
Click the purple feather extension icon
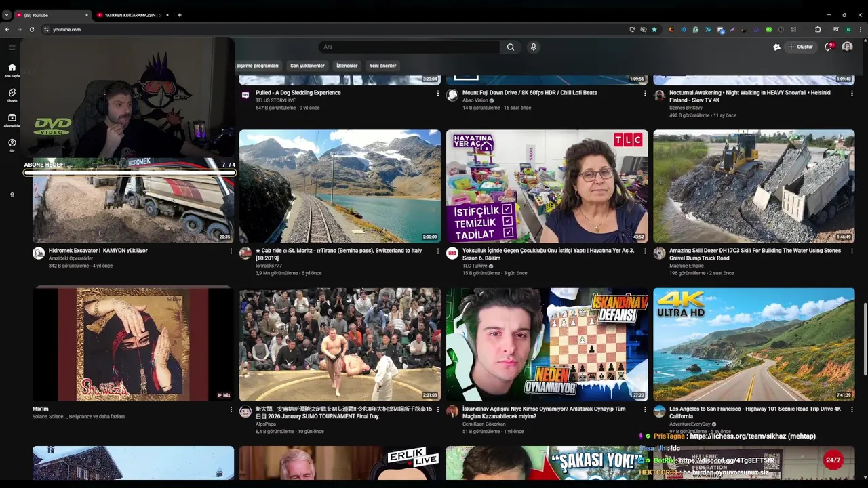732,29
